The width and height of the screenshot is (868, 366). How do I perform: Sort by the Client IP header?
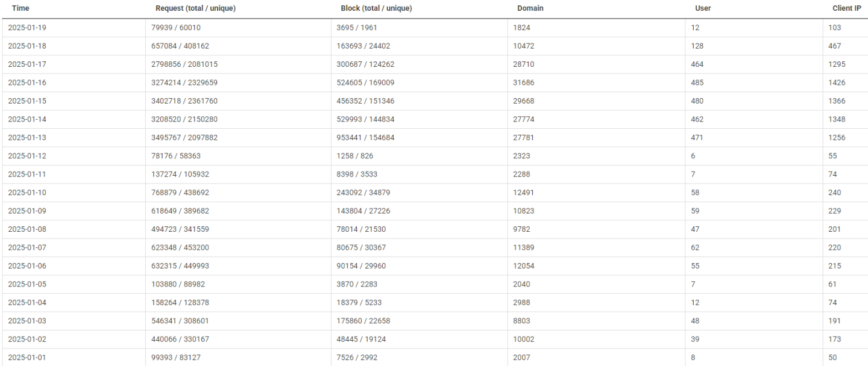point(846,8)
